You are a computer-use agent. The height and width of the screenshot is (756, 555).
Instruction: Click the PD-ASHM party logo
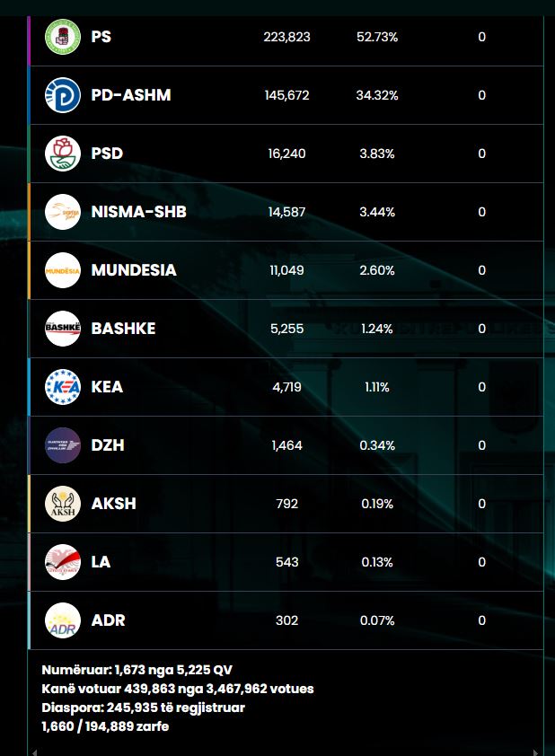[x=63, y=95]
